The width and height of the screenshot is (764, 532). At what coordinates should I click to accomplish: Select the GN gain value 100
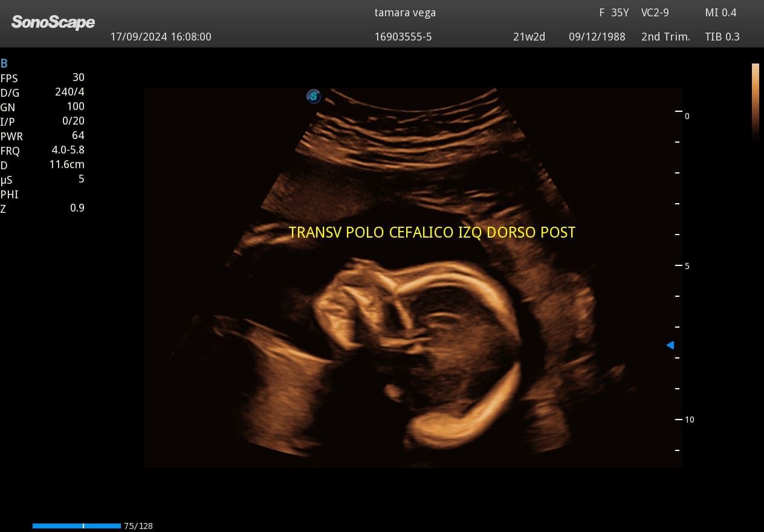click(x=76, y=107)
